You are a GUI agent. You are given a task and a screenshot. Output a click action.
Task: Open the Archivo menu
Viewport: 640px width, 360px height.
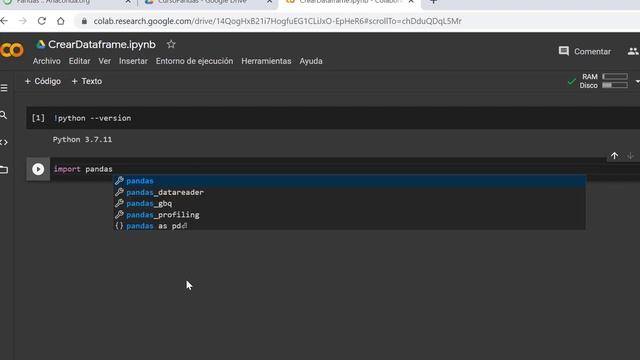47,61
